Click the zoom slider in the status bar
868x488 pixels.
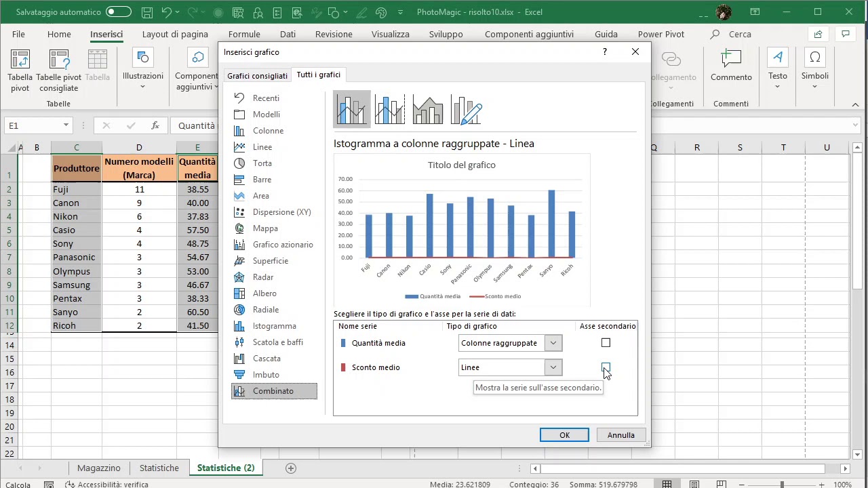click(x=782, y=485)
